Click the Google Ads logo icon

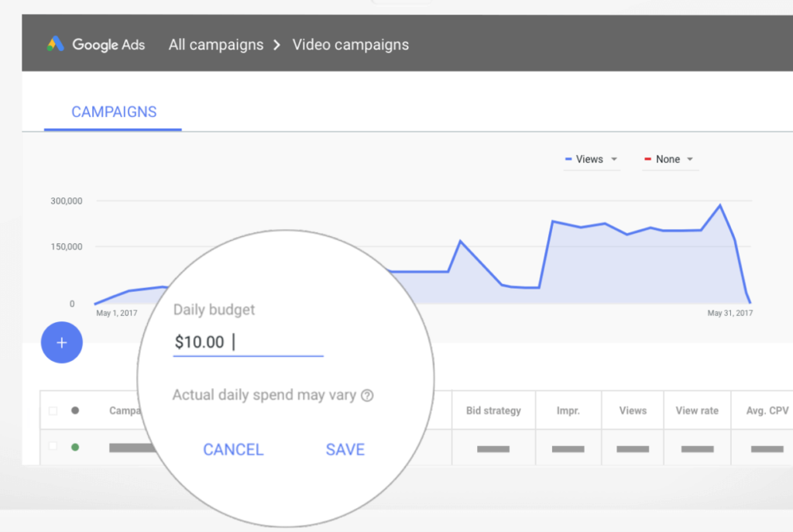(56, 44)
